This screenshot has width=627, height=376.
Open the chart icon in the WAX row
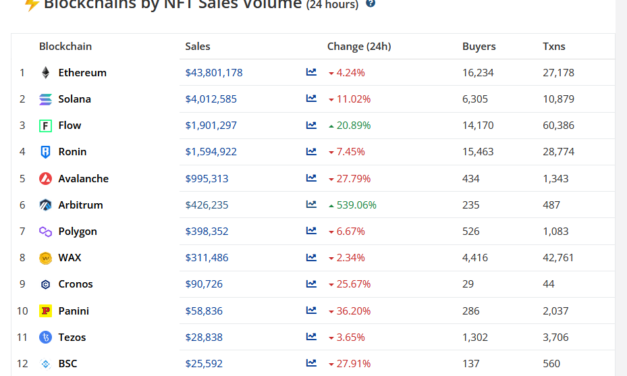click(311, 258)
